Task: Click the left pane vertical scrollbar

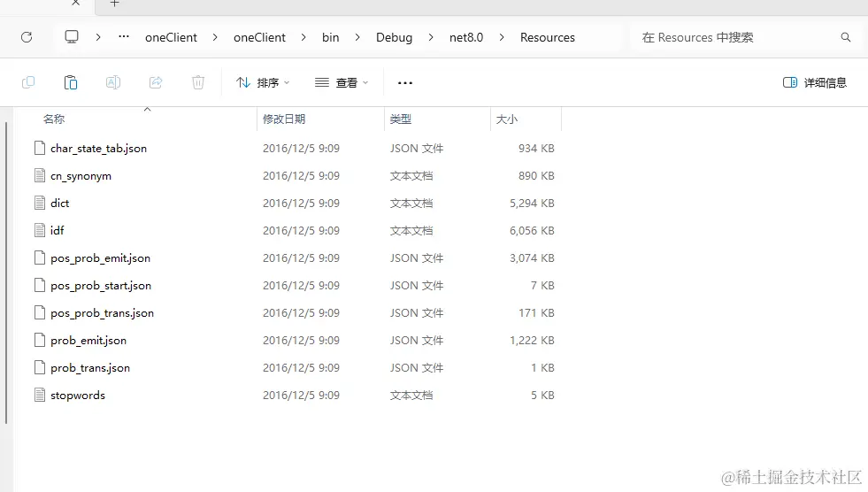Action: (x=6, y=273)
